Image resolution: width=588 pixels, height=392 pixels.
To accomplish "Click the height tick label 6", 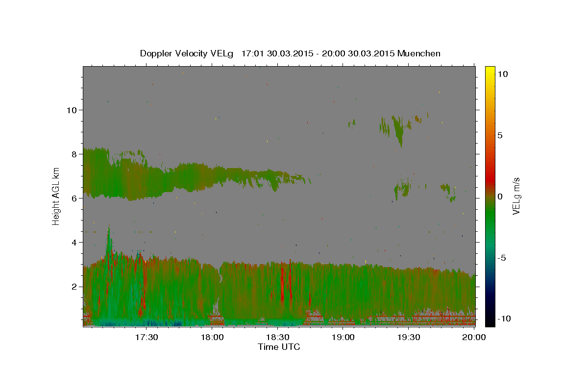I will pyautogui.click(x=74, y=198).
